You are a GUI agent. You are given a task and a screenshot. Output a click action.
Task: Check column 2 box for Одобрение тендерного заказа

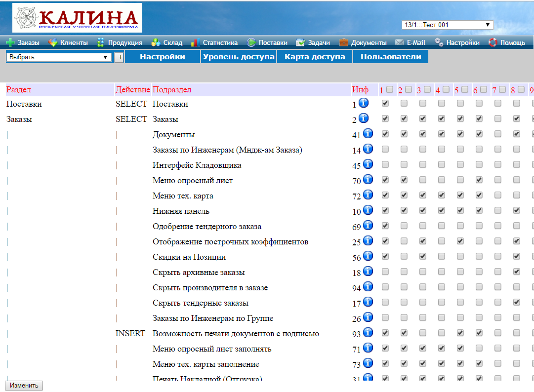click(404, 226)
